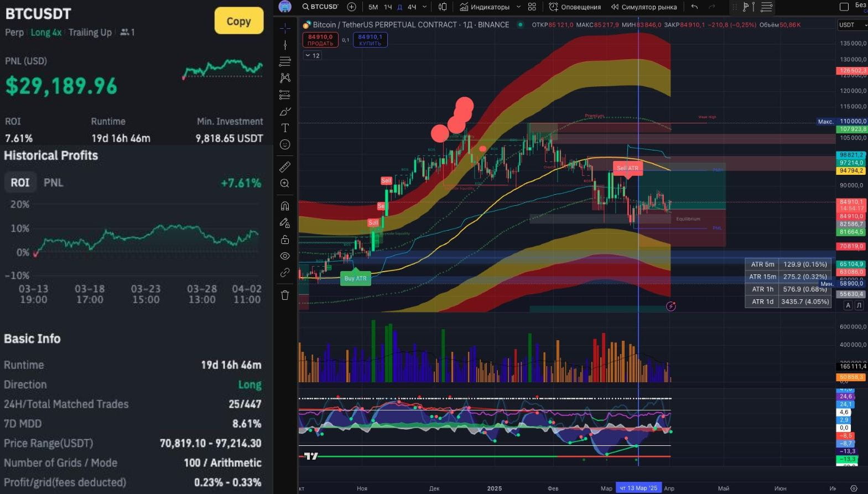Screen dimensions: 868x494
Task: Add a symbol to compare with plus icon
Action: pyautogui.click(x=351, y=7)
